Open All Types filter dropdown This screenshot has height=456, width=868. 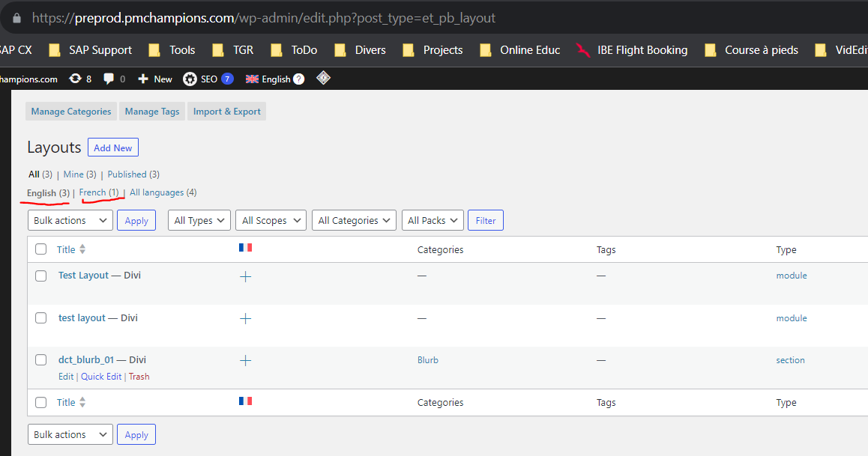(199, 220)
